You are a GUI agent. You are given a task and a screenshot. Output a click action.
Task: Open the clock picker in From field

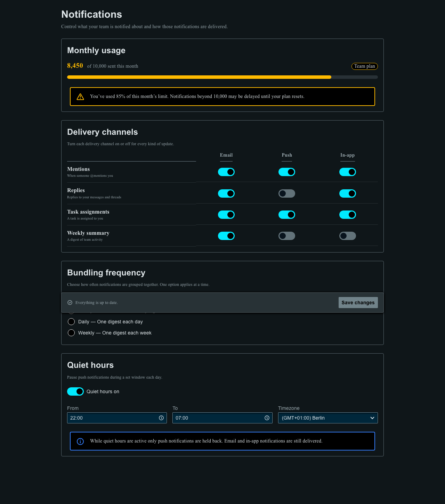(161, 418)
